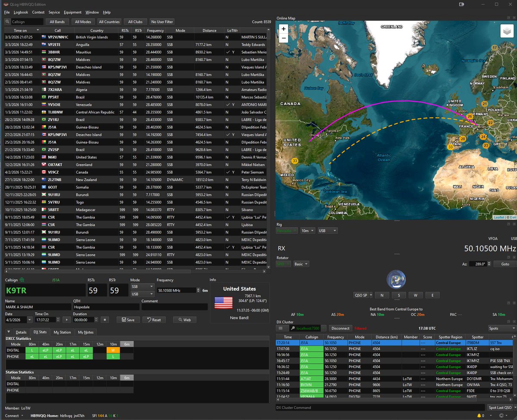Click the Goto rotator button
Viewport: 517px width, 420px height.
[505, 264]
